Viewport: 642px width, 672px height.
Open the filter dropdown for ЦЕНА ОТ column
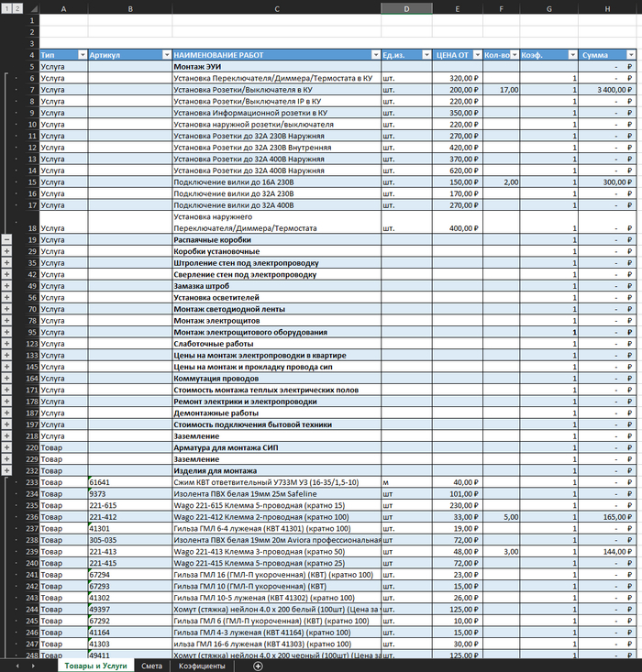click(x=477, y=55)
